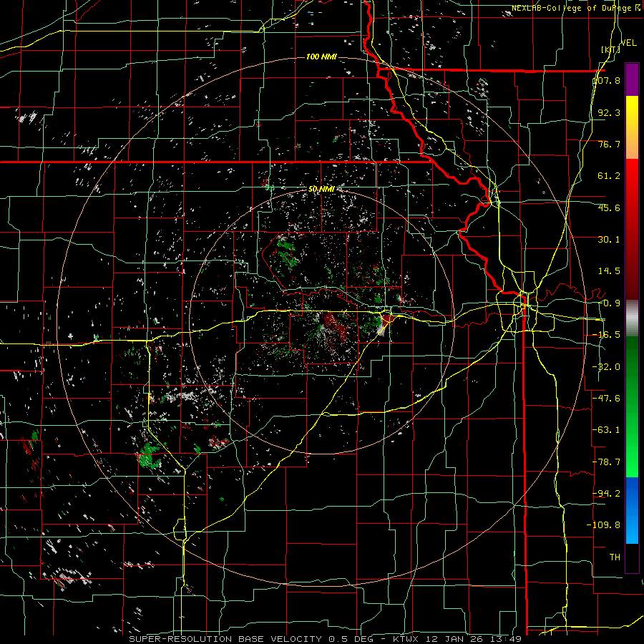Click the 100 NMI range ring label
This screenshot has height=644, width=644.
pyautogui.click(x=321, y=57)
